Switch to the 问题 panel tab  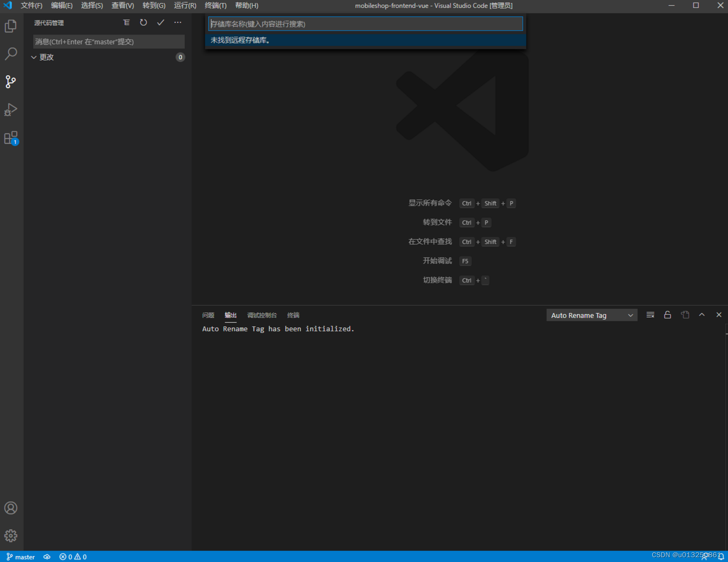click(x=208, y=315)
